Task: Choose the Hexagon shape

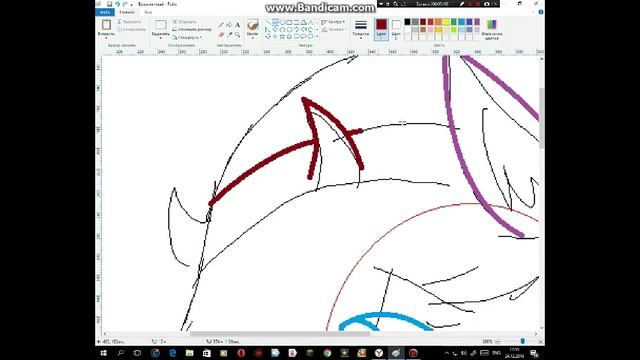Action: point(289,30)
